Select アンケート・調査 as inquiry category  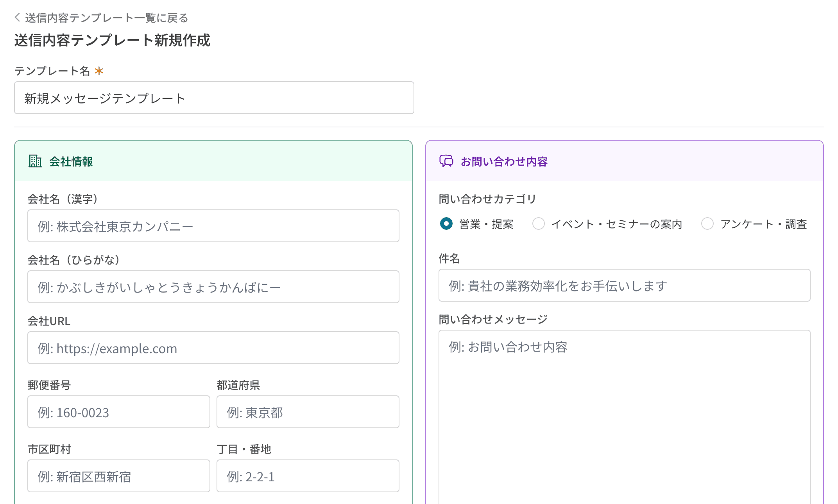[x=707, y=224]
